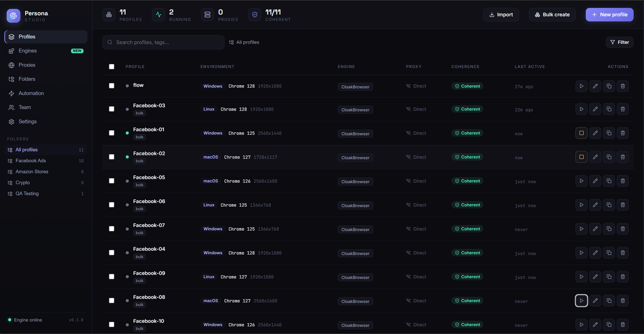Edit the Facebook-07 profile
This screenshot has height=334, width=644.
tap(595, 229)
